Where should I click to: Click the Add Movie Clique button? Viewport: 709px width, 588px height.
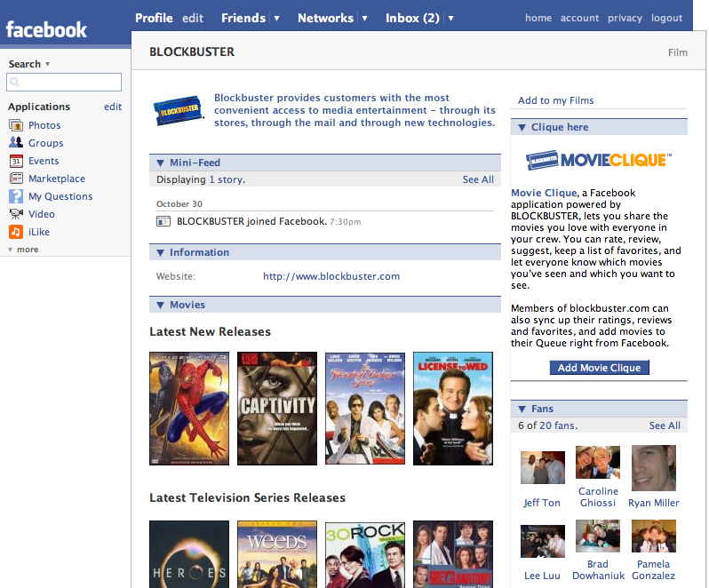coord(599,368)
